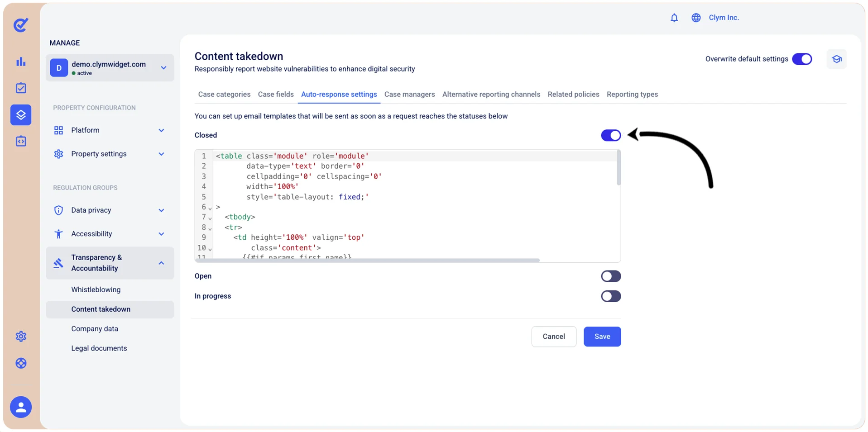Open the analytics bar chart icon
The image size is (868, 432).
(21, 62)
